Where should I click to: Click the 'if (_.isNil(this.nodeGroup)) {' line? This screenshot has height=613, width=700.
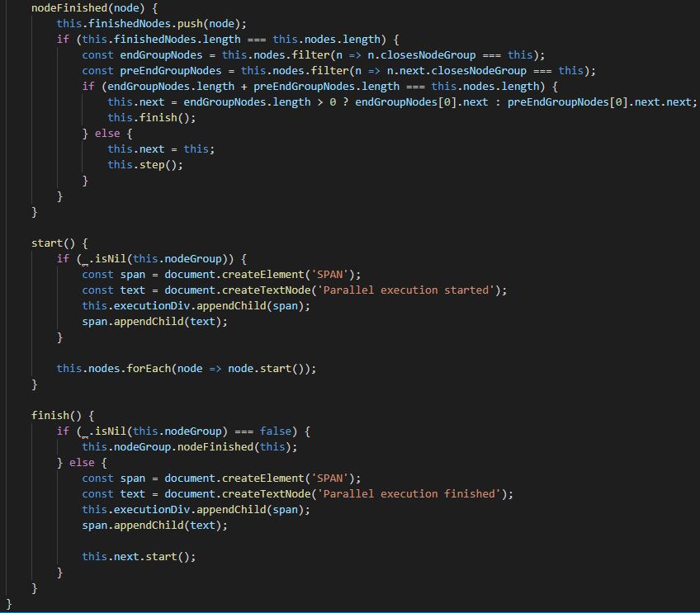[151, 259]
